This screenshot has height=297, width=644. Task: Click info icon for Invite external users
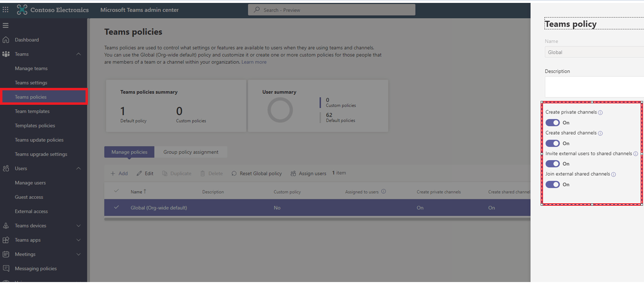635,154
